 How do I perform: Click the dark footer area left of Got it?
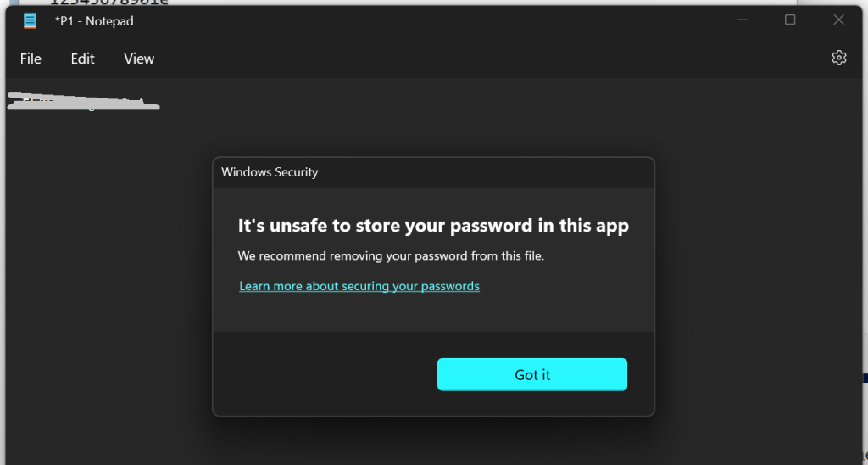322,374
